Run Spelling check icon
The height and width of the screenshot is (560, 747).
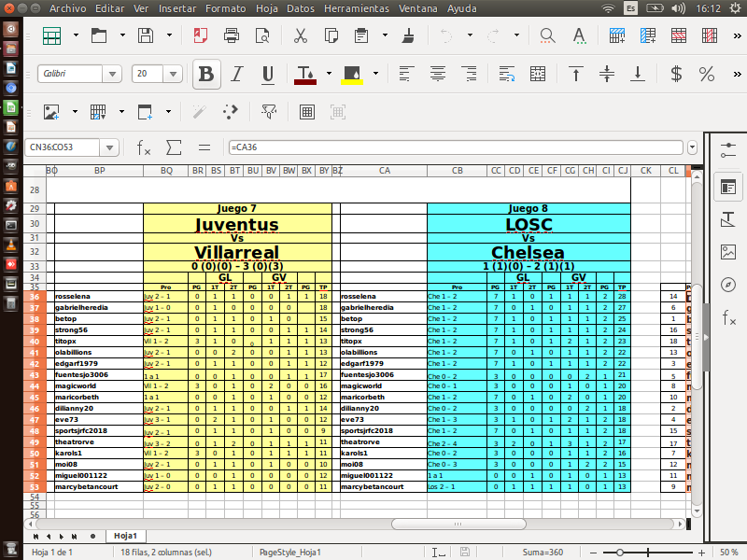[x=579, y=35]
